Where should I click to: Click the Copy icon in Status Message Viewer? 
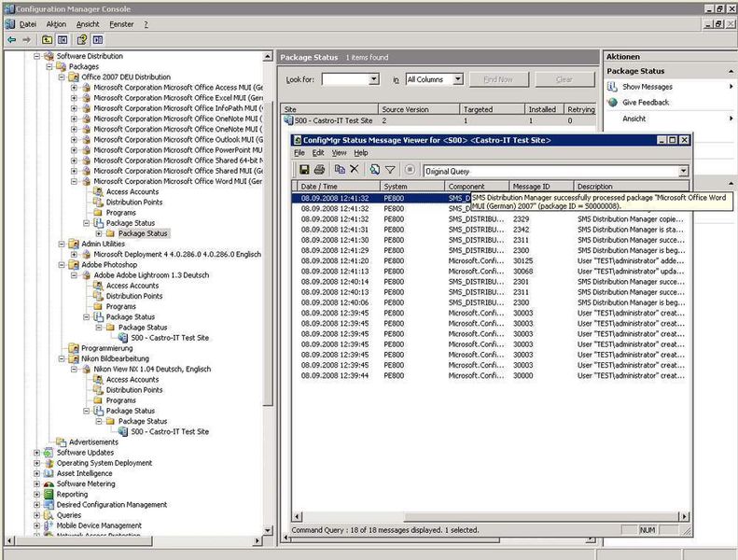[340, 169]
